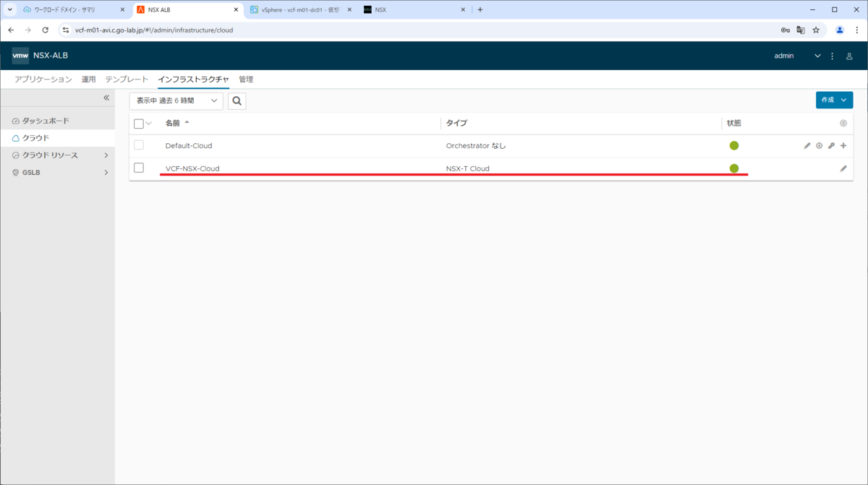Close the vSphere browser tab
This screenshot has height=485, width=868.
(x=349, y=10)
